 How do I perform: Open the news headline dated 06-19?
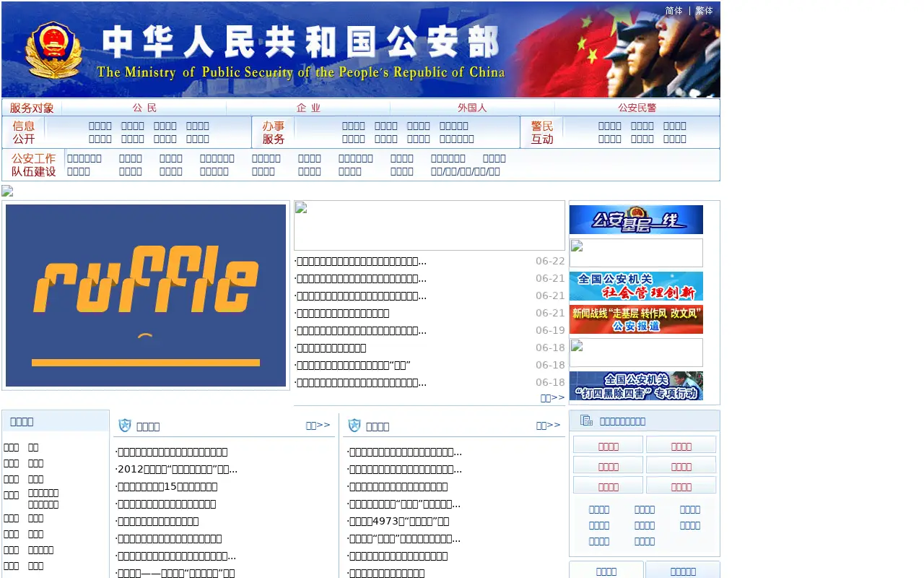click(360, 331)
